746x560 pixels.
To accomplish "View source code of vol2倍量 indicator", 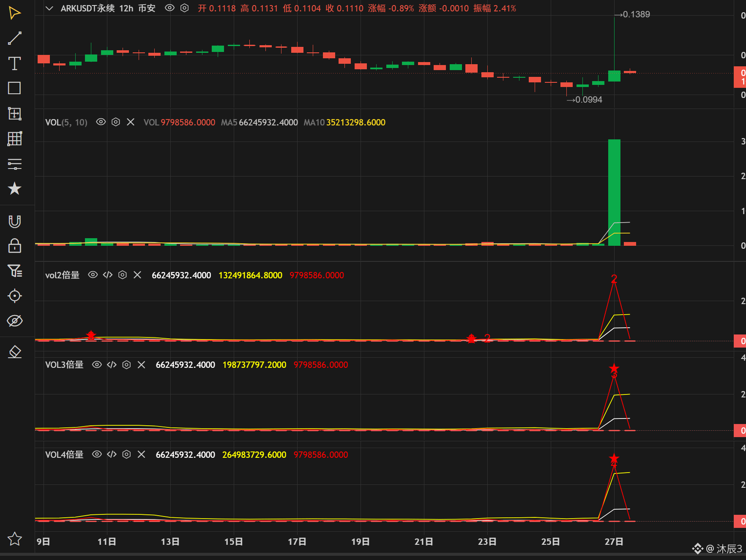I will [x=108, y=275].
